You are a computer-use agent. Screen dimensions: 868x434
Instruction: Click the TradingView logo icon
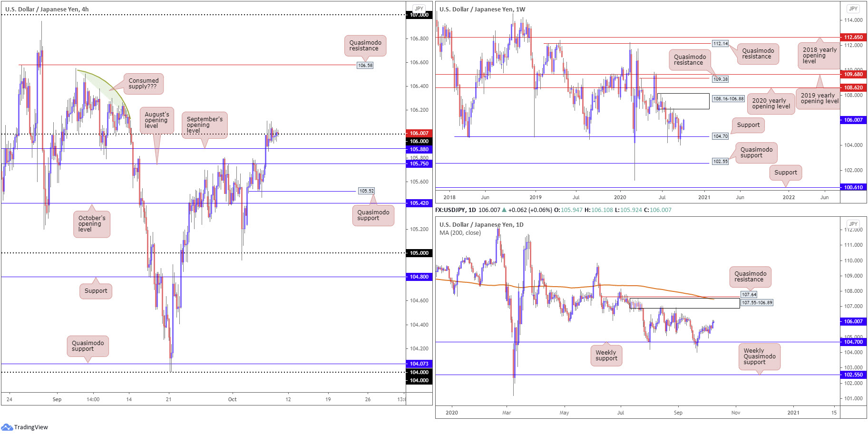click(7, 427)
